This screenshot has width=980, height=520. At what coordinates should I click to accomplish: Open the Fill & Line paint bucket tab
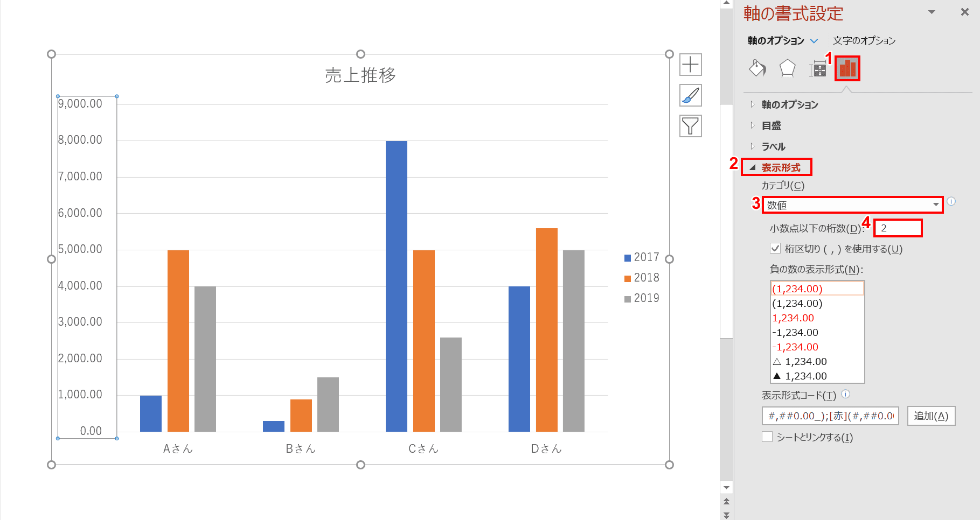[757, 68]
